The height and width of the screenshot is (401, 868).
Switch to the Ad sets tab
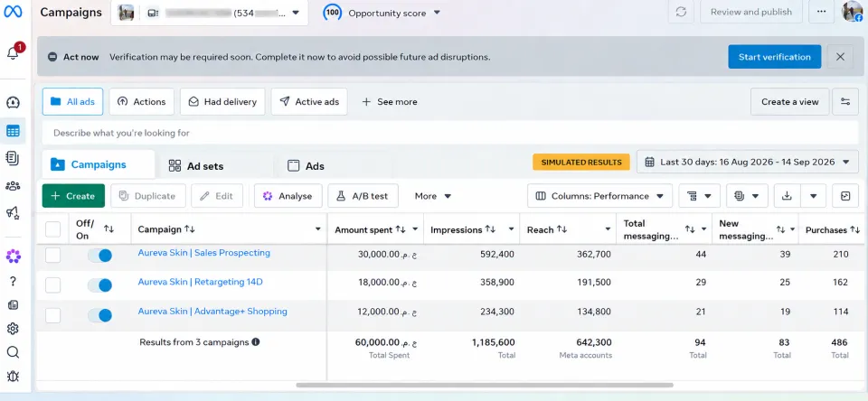coord(196,166)
